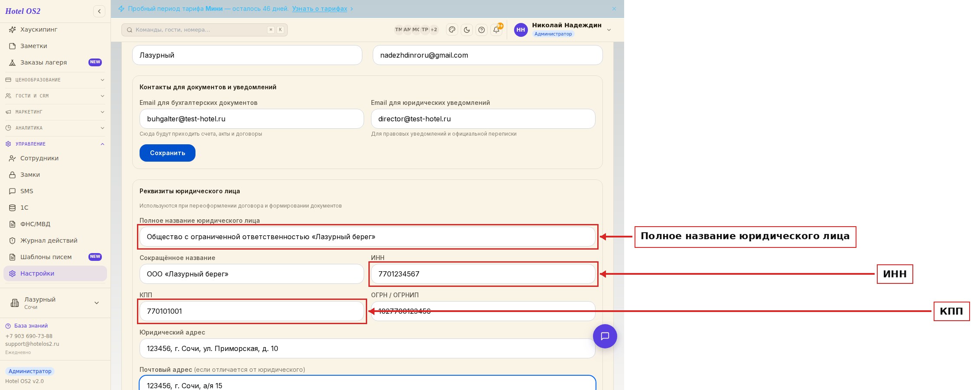Click the Сохранить button

coord(167,153)
